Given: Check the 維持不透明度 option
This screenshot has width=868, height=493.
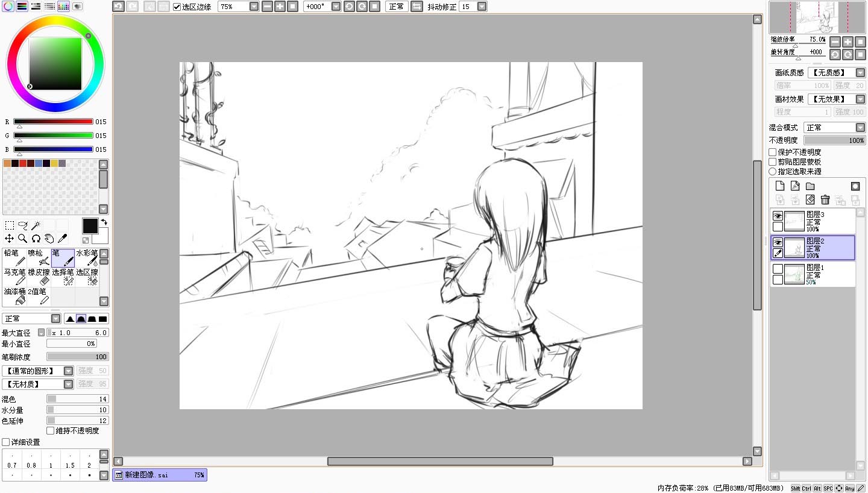Looking at the screenshot, I should point(50,431).
